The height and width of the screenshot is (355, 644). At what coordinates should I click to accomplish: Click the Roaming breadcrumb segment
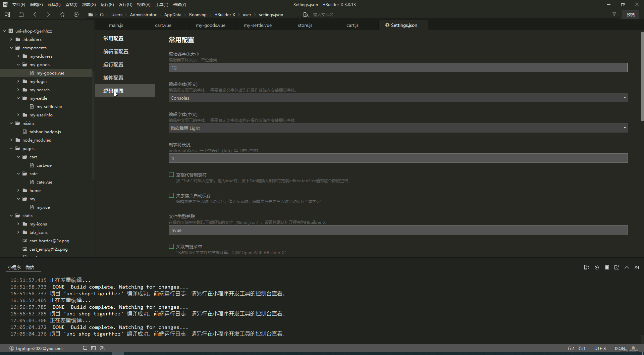point(198,14)
